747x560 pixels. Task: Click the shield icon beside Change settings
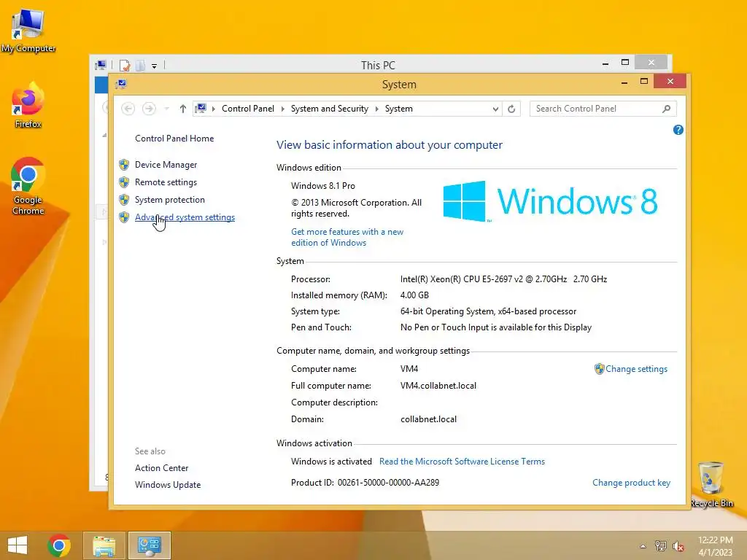[600, 369]
